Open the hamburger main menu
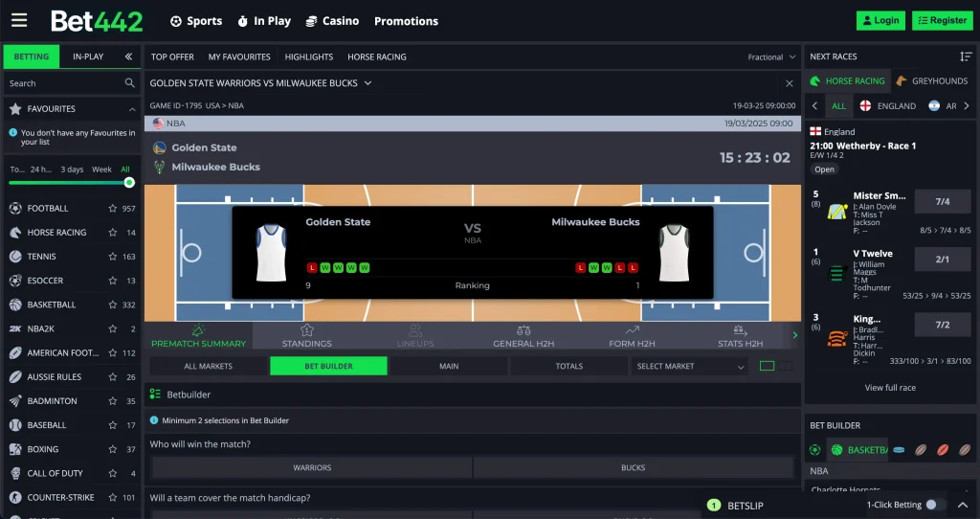 pos(19,21)
